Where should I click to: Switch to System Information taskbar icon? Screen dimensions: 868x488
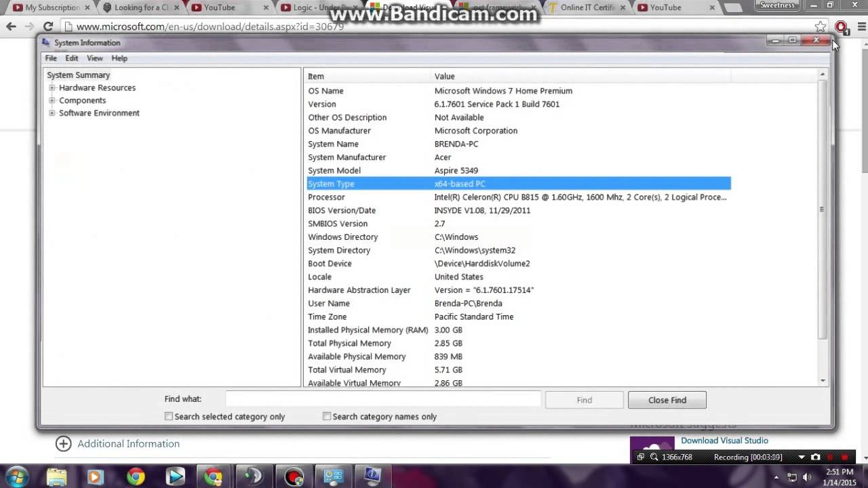click(373, 476)
